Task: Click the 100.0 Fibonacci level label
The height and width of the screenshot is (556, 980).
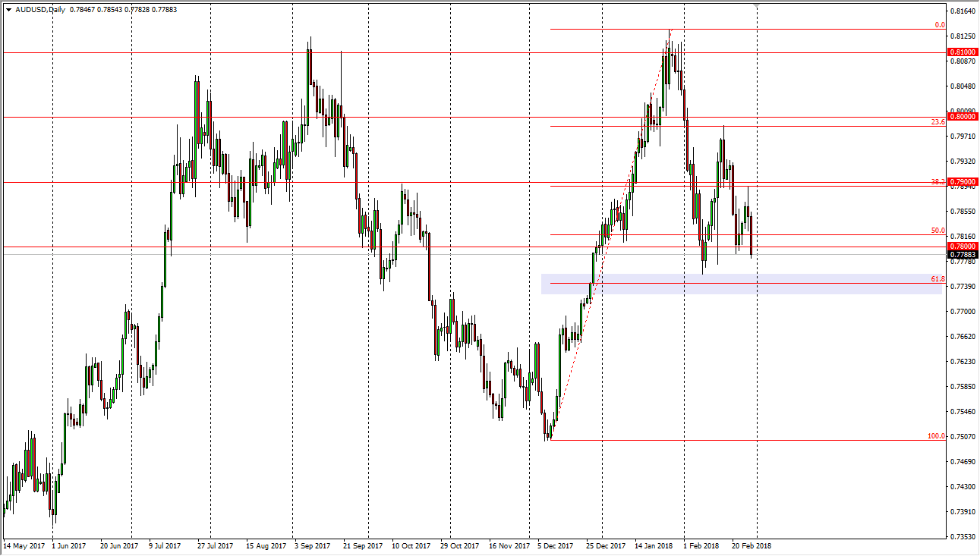Action: [936, 436]
